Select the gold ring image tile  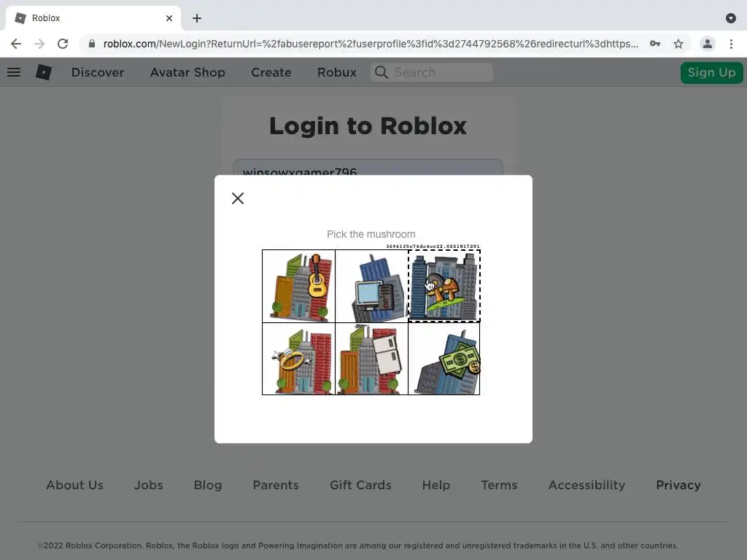(298, 359)
